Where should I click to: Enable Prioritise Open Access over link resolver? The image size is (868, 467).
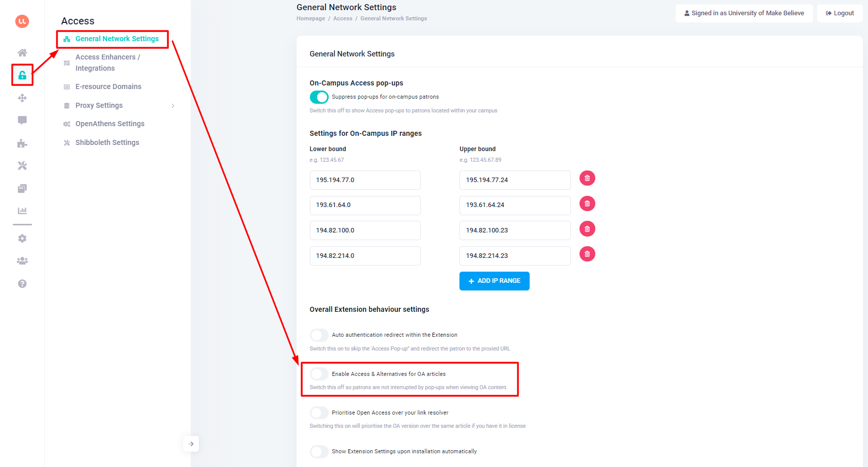point(319,413)
